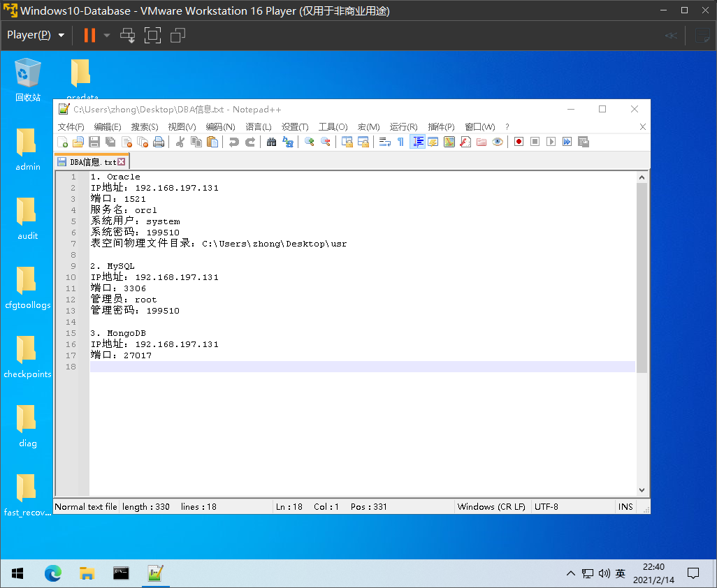Open the 视图(V) menu
The image size is (717, 588).
coord(182,127)
